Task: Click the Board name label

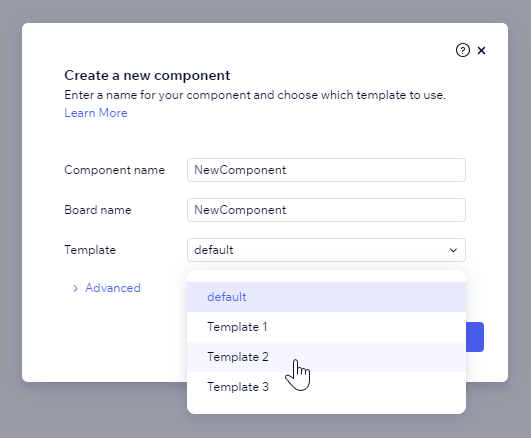Action: coord(98,210)
